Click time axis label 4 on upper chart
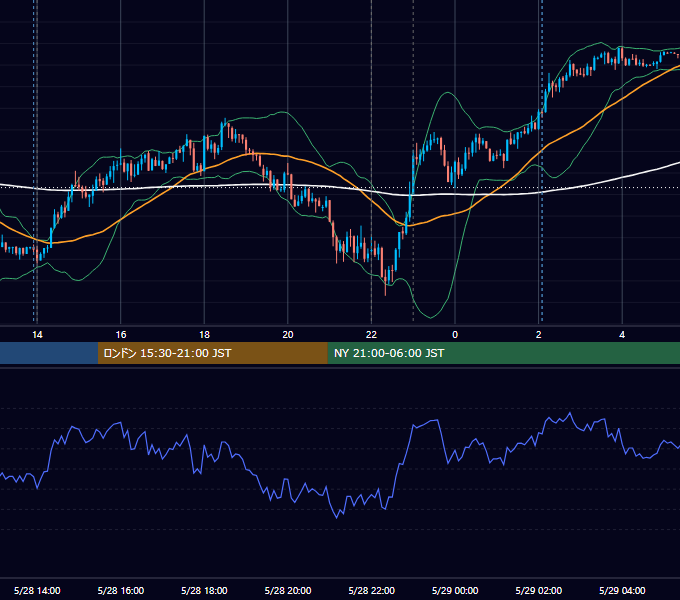This screenshot has height=600, width=680. click(622, 335)
